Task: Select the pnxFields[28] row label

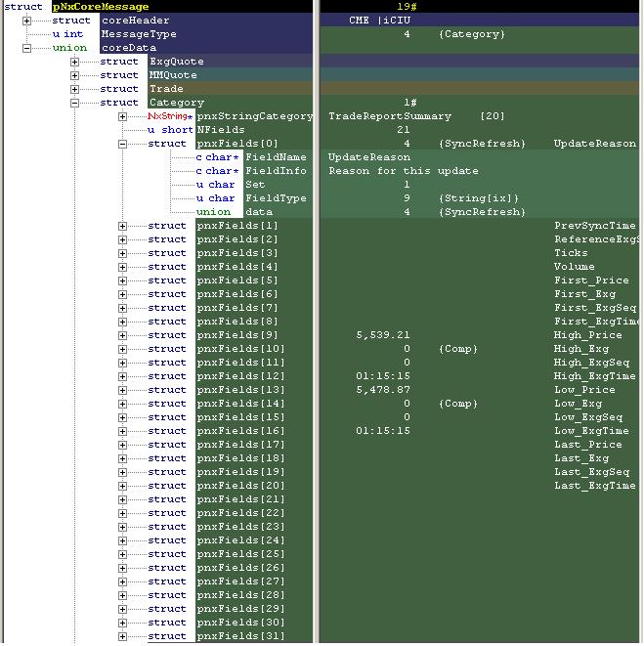Action: coord(240,595)
